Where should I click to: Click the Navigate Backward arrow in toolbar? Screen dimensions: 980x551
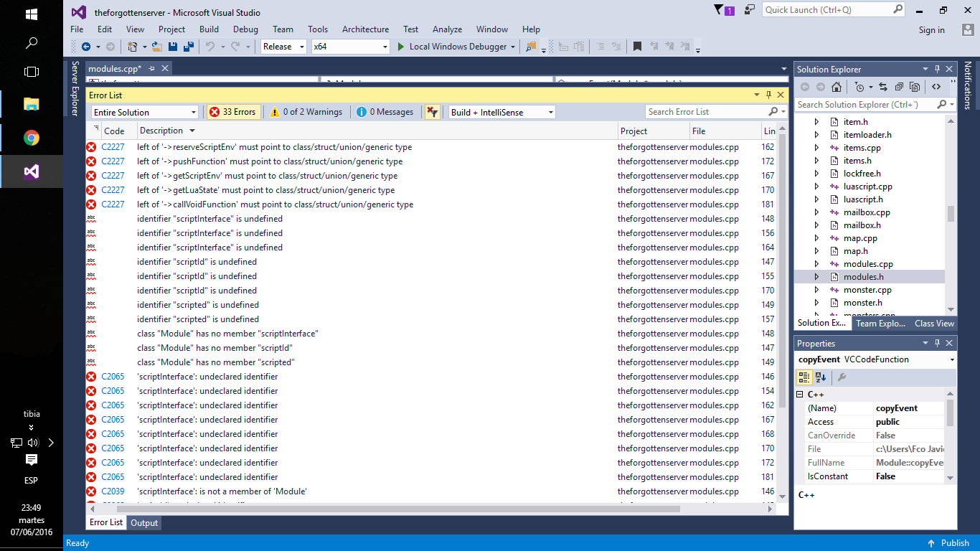pos(86,47)
